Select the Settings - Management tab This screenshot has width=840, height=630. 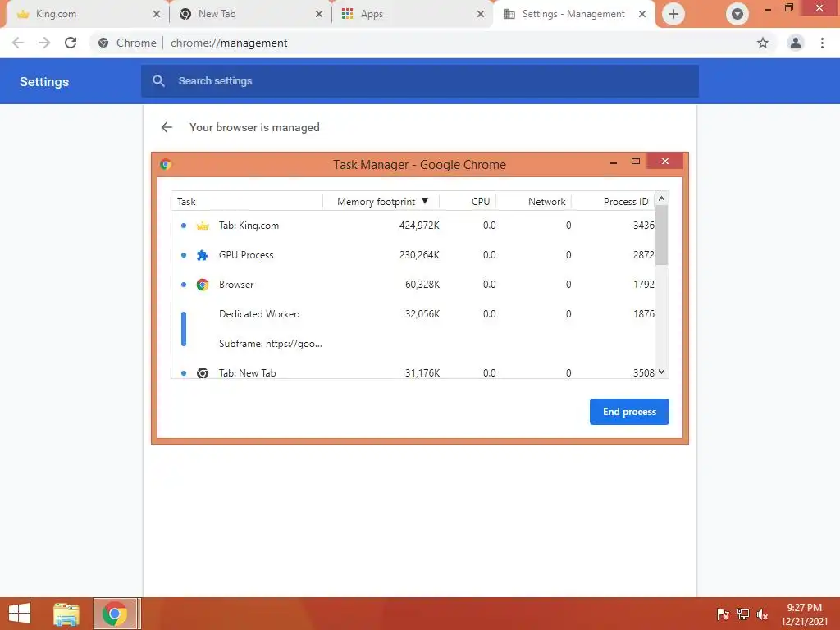coord(573,14)
